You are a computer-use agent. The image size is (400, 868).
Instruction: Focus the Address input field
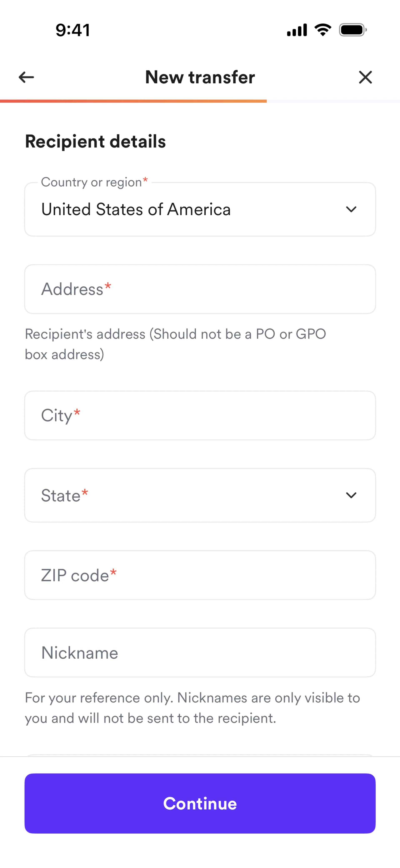(x=200, y=289)
